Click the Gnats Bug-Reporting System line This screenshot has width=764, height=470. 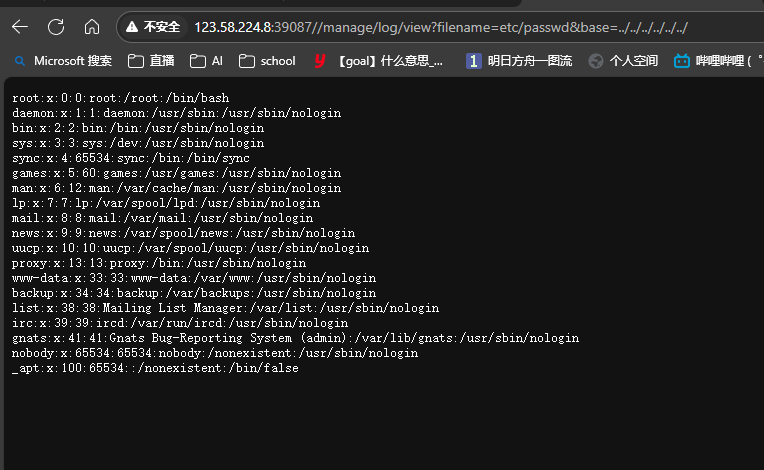pos(296,338)
